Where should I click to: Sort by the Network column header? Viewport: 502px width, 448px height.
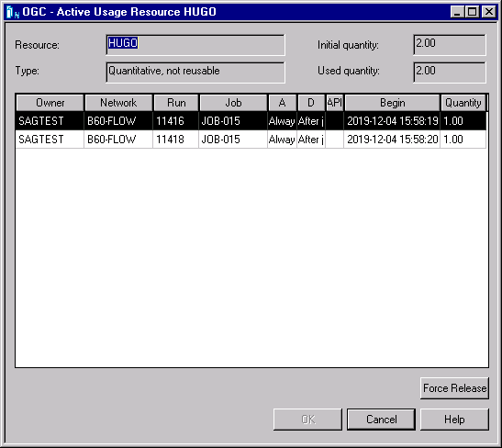pos(118,103)
